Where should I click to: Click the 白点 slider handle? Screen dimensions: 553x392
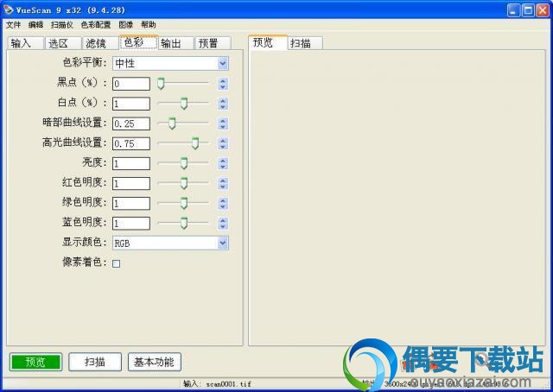184,104
